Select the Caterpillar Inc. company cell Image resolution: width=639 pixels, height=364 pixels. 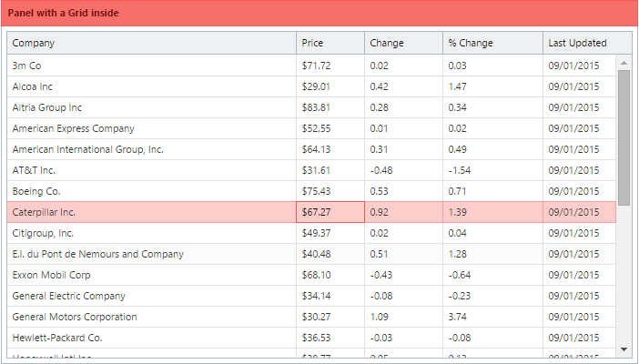click(x=152, y=212)
